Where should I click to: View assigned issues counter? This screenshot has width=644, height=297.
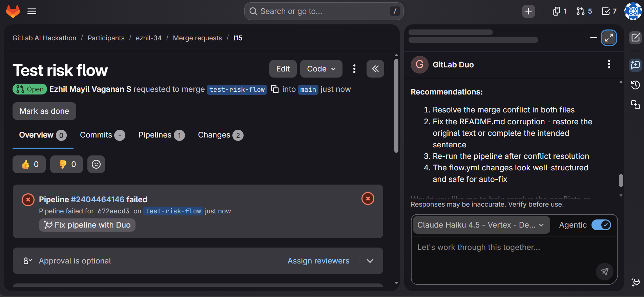pos(560,11)
